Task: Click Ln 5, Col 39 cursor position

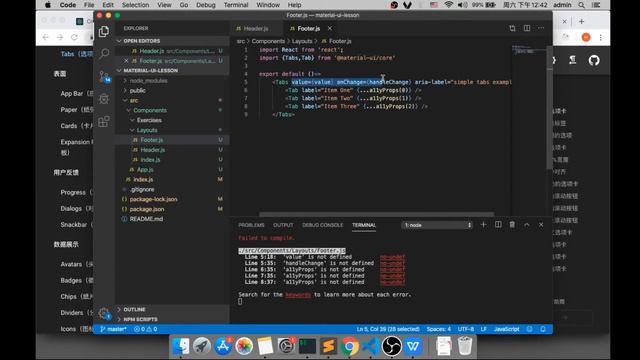Action: (388, 329)
